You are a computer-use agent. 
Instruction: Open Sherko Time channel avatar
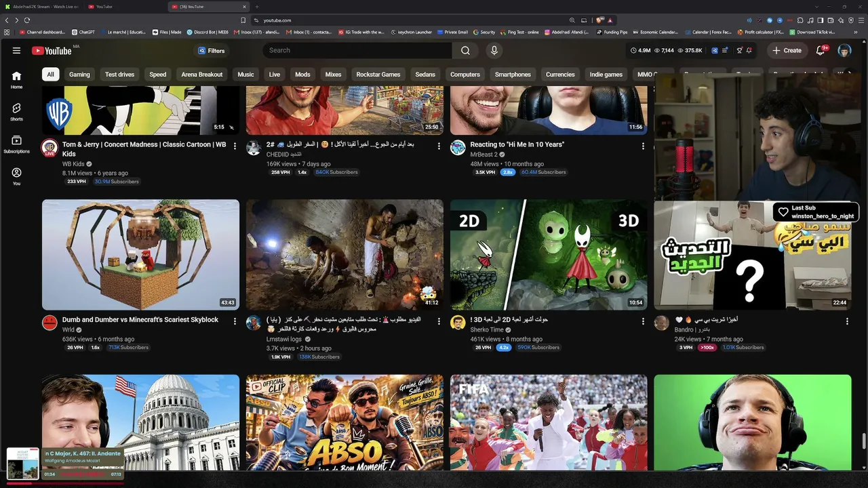[458, 323]
